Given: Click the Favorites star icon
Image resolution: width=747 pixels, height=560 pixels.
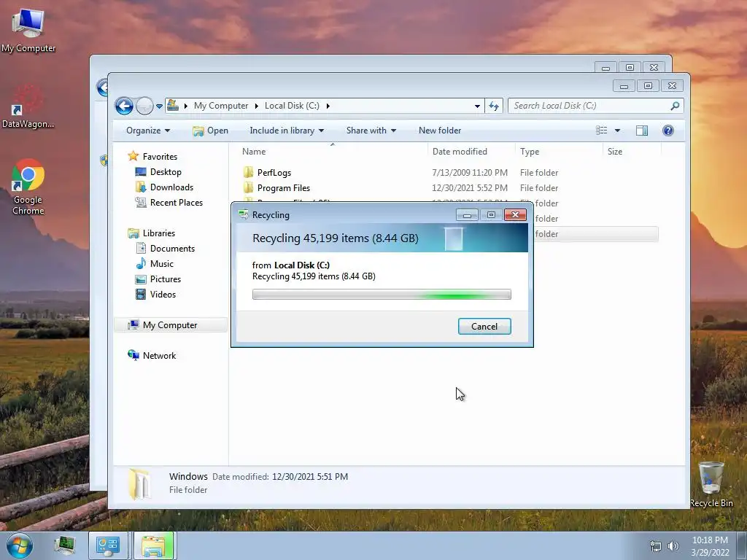Looking at the screenshot, I should (133, 156).
